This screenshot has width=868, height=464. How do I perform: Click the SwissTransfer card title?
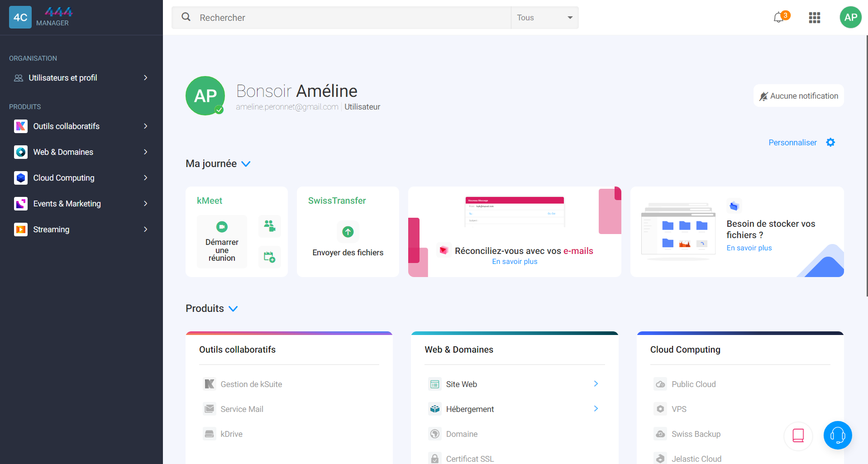coord(337,201)
